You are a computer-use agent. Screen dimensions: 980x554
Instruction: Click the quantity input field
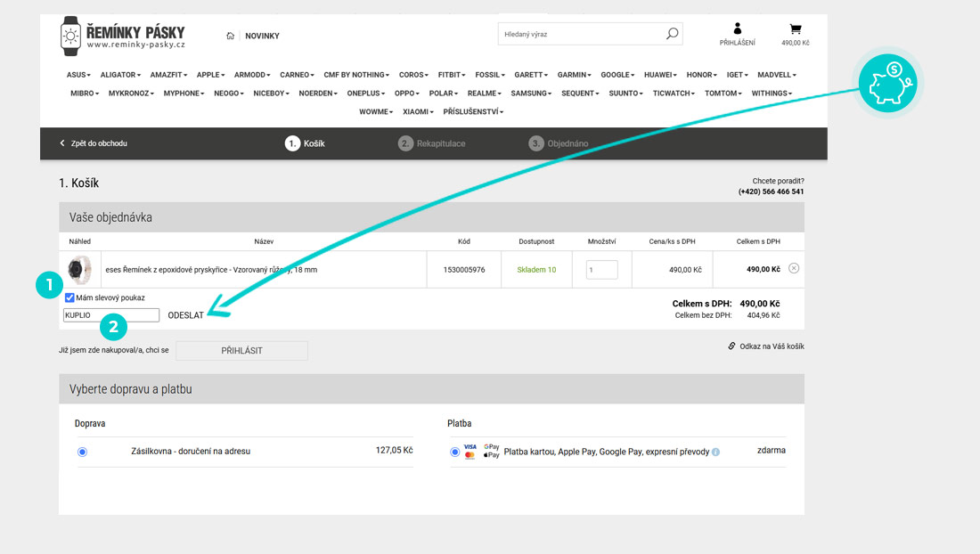pos(601,269)
